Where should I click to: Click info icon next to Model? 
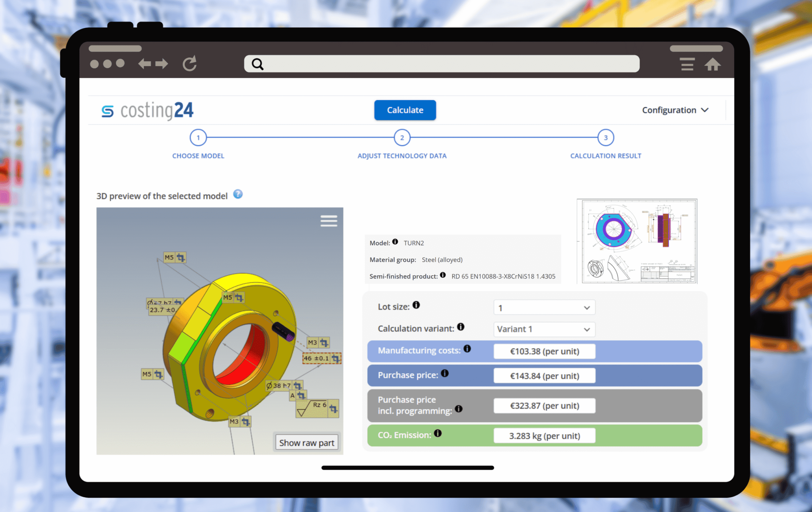[x=395, y=242]
